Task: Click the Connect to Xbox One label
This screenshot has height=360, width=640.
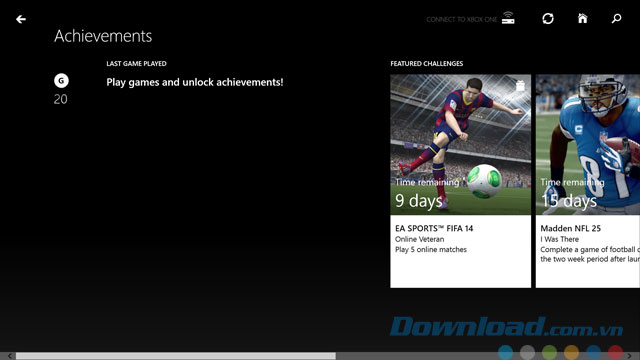Action: [462, 20]
